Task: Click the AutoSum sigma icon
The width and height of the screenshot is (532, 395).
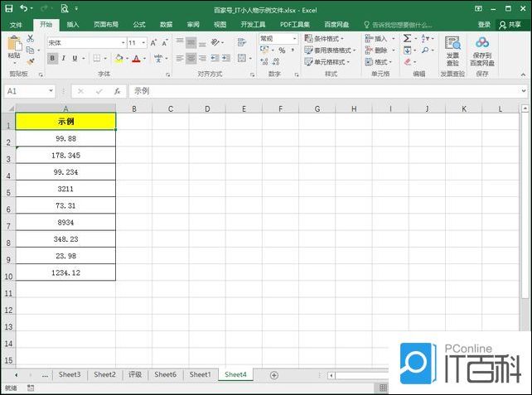Action: 407,38
